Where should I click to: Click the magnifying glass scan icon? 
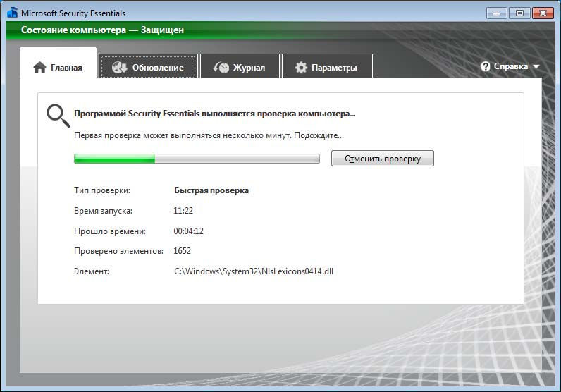(x=58, y=116)
